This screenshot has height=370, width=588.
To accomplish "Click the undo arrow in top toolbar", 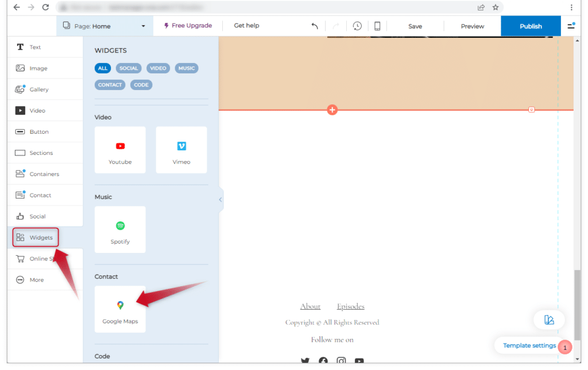I will 315,26.
